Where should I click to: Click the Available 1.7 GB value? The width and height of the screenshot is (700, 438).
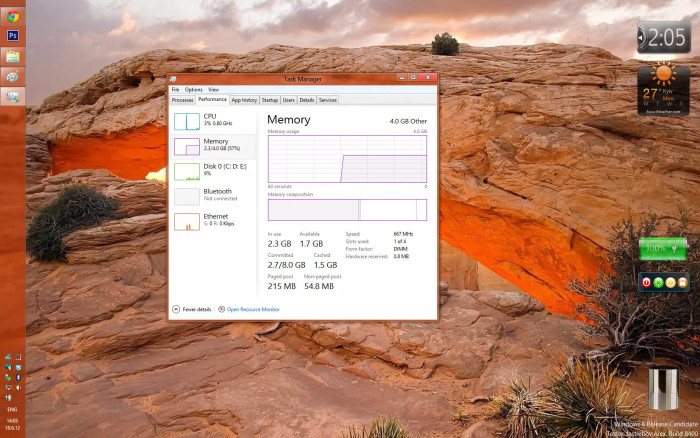click(311, 244)
